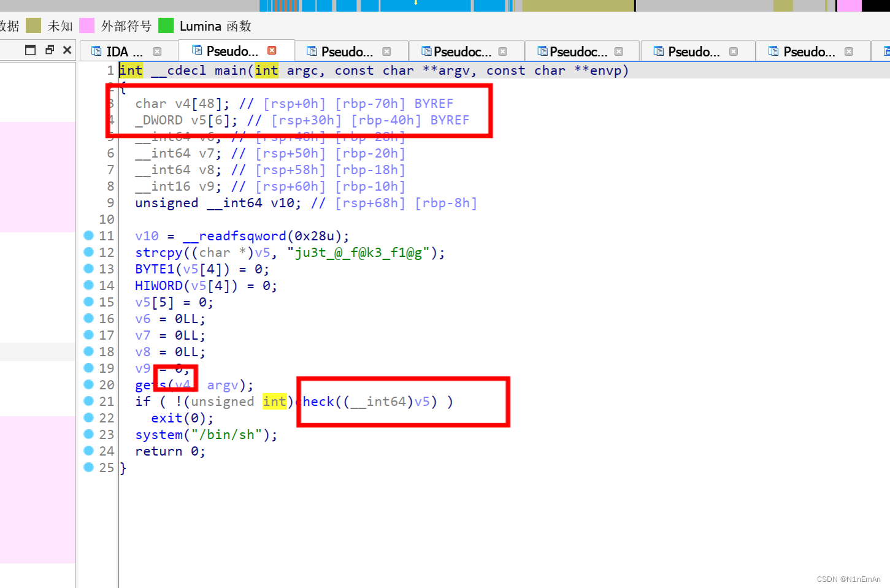Image resolution: width=890 pixels, height=588 pixels.
Task: Click the Lumina 函数 legend label
Action: pyautogui.click(x=215, y=26)
